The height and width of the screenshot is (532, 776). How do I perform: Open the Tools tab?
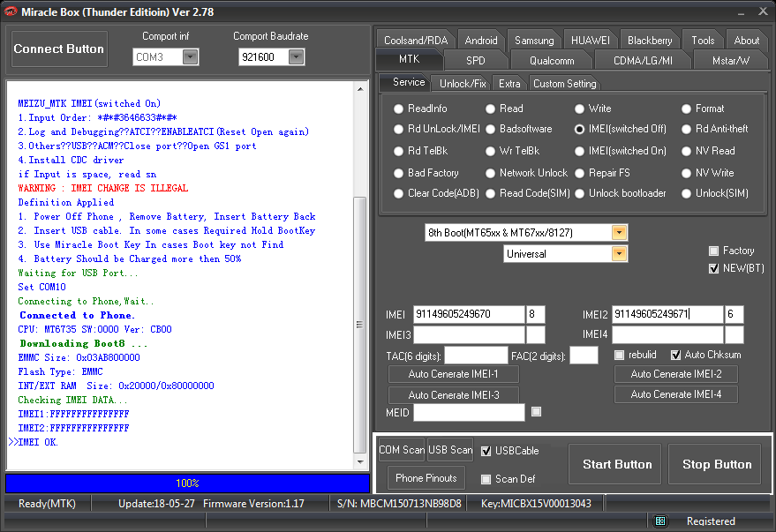click(x=703, y=40)
